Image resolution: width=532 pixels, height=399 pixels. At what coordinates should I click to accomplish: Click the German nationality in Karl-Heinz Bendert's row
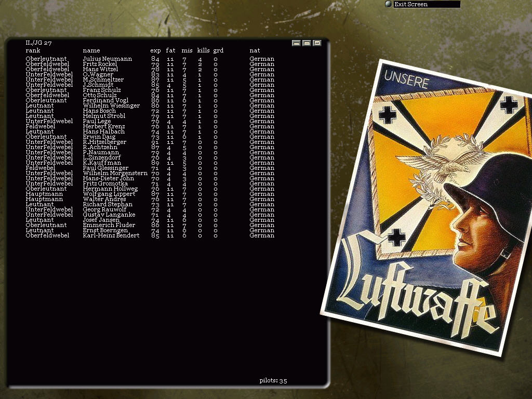pyautogui.click(x=262, y=235)
